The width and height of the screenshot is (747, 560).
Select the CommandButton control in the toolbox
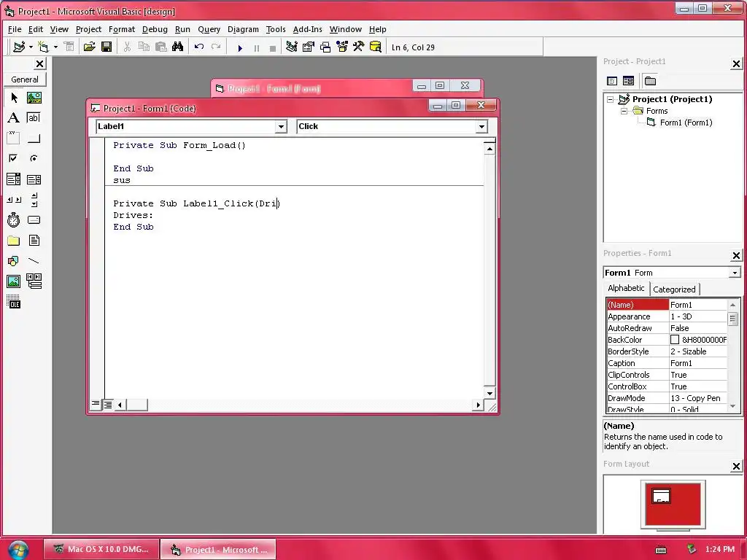coord(34,138)
